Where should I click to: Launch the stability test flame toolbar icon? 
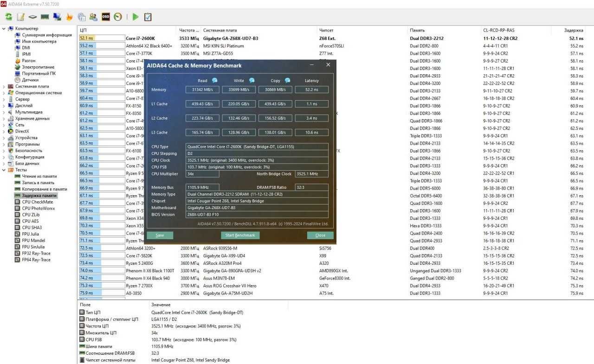point(69,17)
